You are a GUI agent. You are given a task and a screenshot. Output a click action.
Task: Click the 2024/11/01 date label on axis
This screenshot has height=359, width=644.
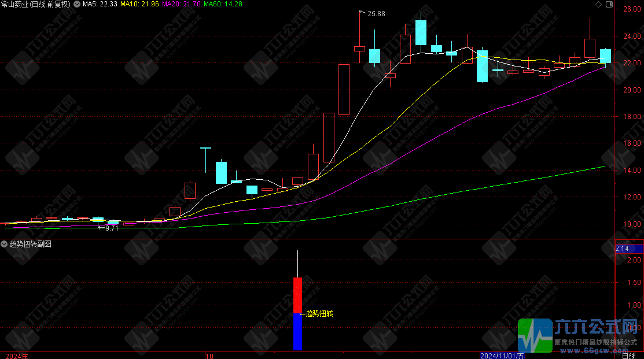click(x=501, y=355)
